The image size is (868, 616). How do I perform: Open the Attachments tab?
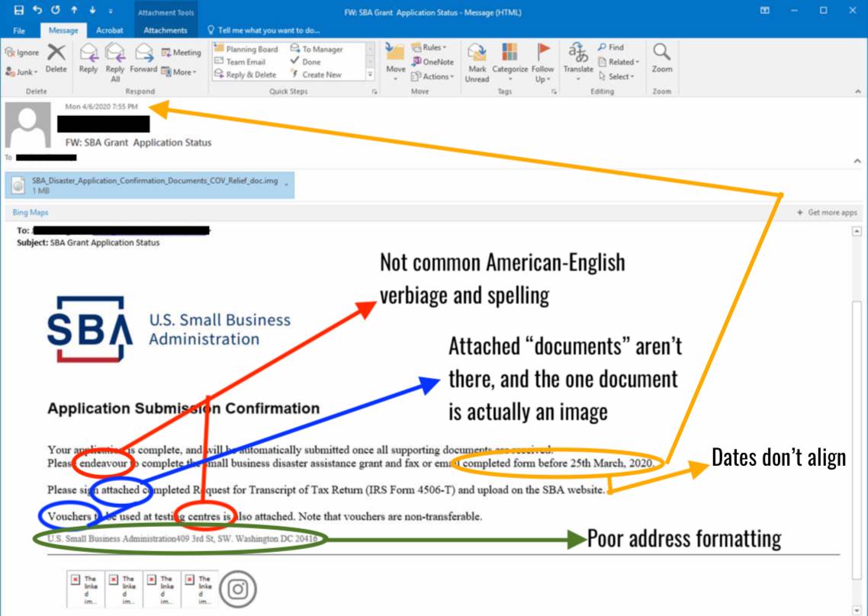pyautogui.click(x=165, y=30)
